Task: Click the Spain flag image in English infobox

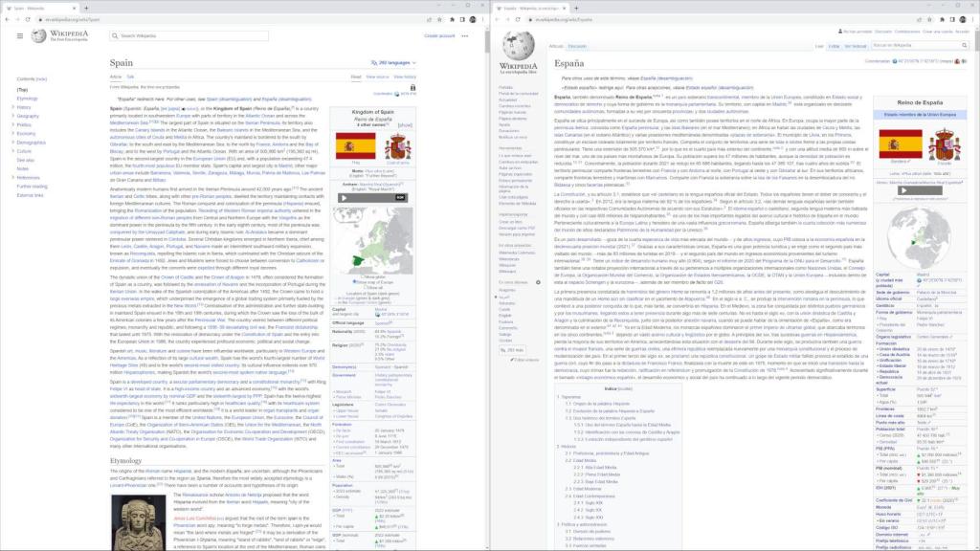Action: 356,145
